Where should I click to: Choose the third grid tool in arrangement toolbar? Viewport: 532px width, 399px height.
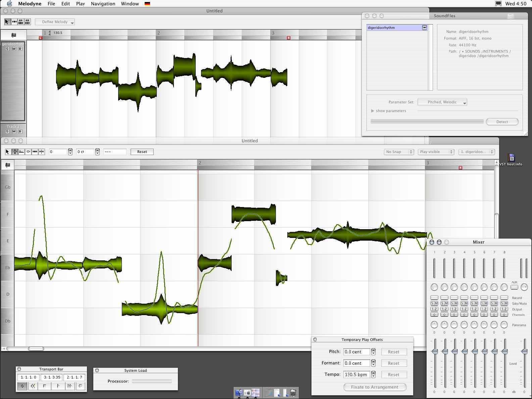(21, 22)
